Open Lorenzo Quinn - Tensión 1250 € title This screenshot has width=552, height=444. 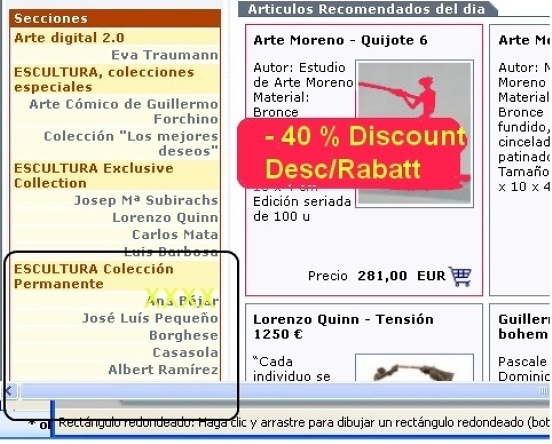[343, 326]
